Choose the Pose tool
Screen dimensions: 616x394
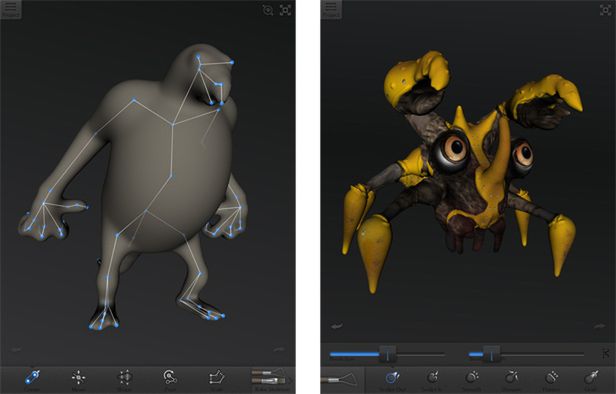pos(170,379)
